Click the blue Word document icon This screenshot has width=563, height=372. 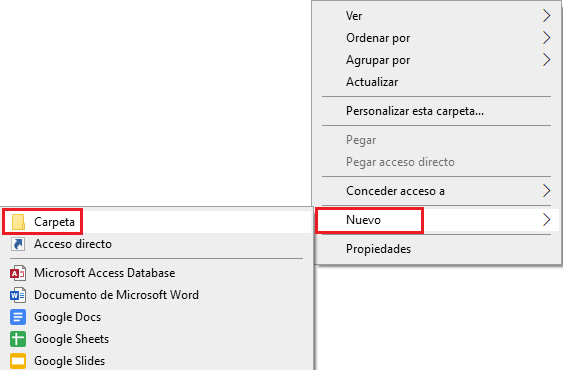[x=18, y=295]
